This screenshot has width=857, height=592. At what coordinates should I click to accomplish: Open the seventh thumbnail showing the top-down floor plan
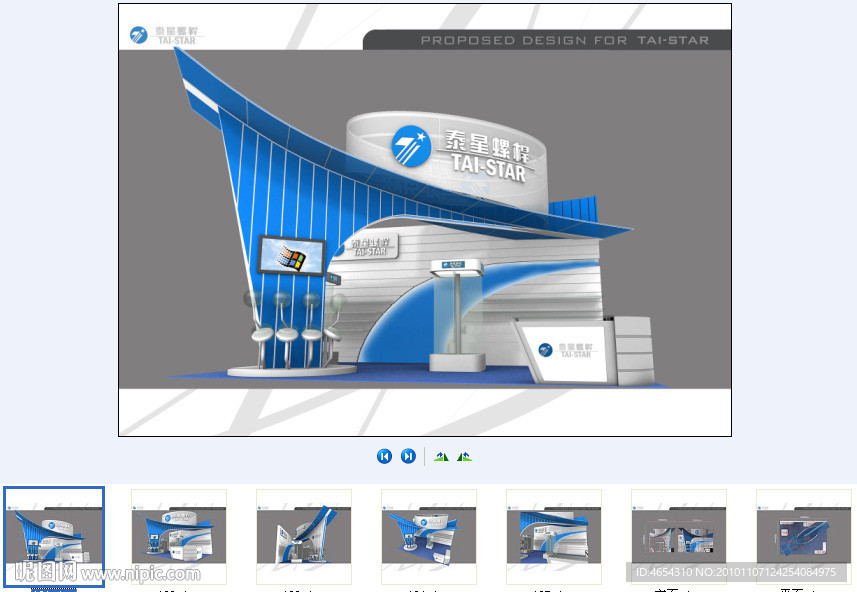click(804, 536)
